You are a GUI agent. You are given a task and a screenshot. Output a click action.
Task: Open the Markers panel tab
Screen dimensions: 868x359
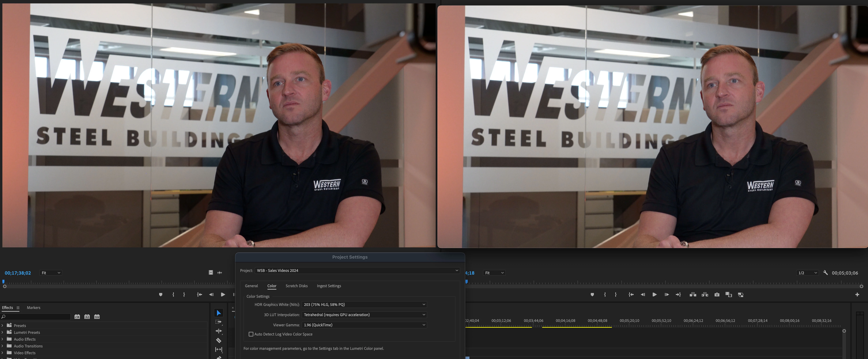coord(33,307)
